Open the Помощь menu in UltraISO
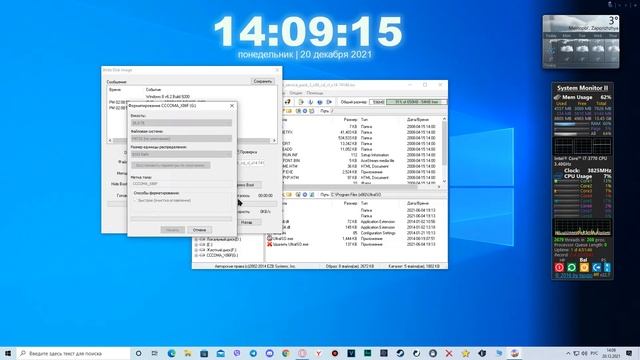 pyautogui.click(x=315, y=93)
